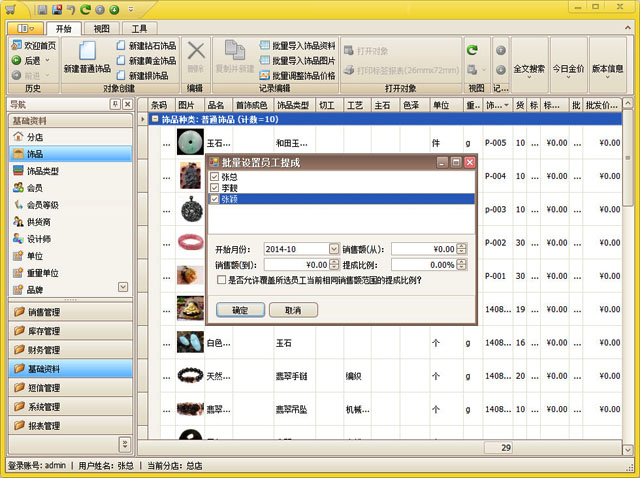Open 供货商 in the navigation list
Screen dimensions: 640x478
pyautogui.click(x=71, y=222)
